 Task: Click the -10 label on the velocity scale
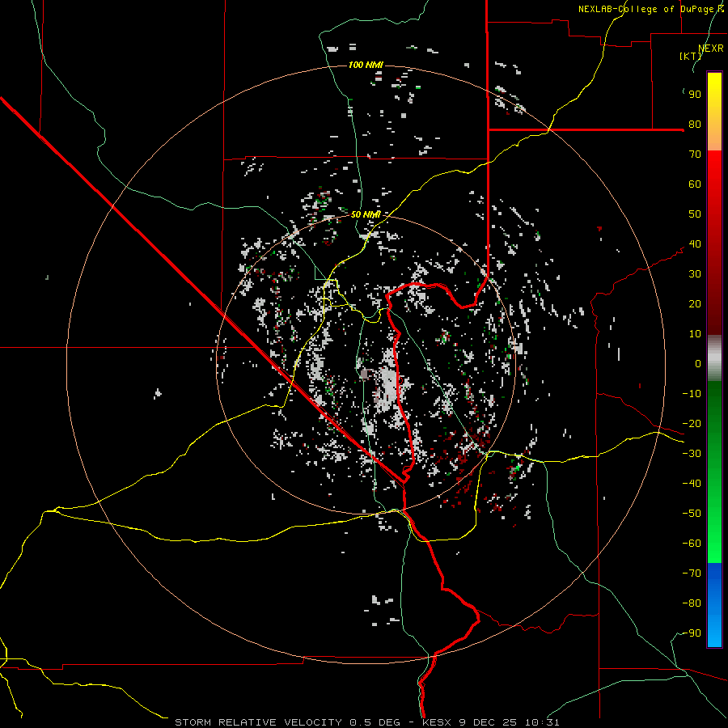pyautogui.click(x=692, y=394)
